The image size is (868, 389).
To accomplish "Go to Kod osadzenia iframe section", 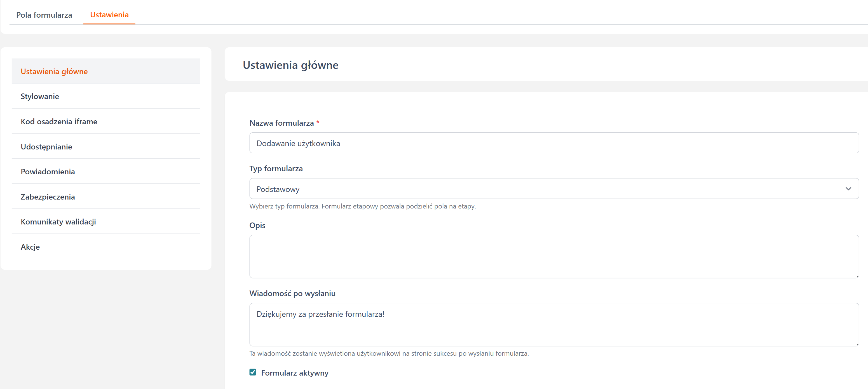I will click(x=59, y=121).
